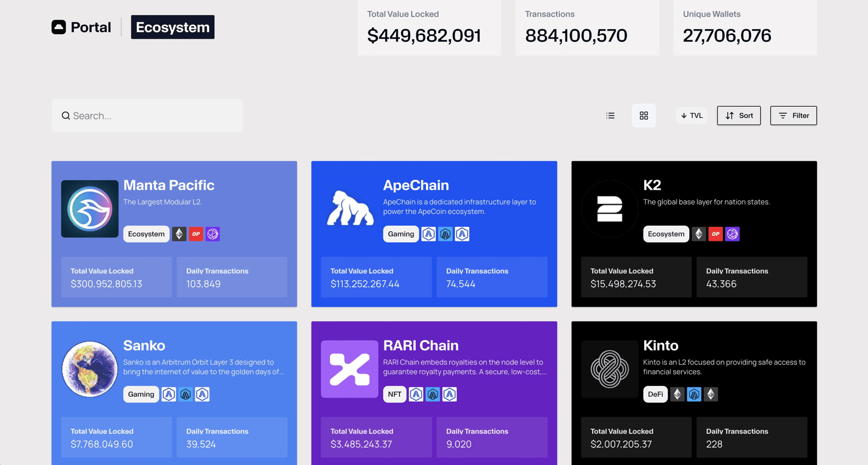
Task: Click Transactions figure 884,100,570
Action: 576,35
